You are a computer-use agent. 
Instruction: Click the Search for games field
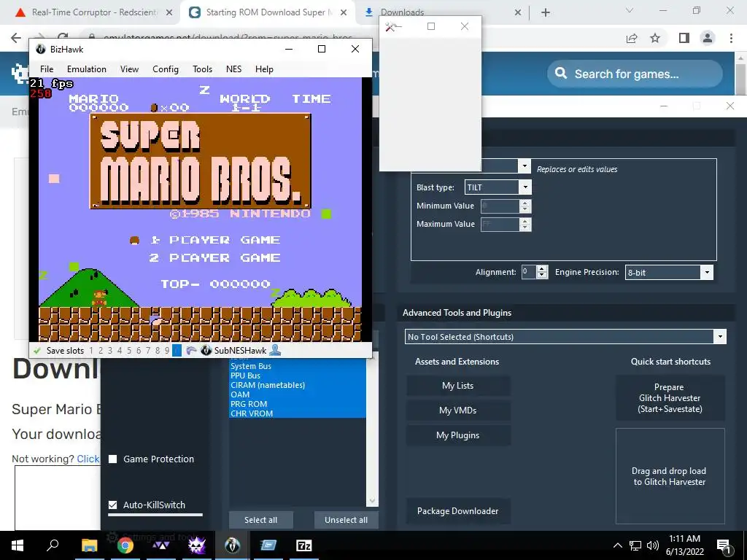pos(635,74)
